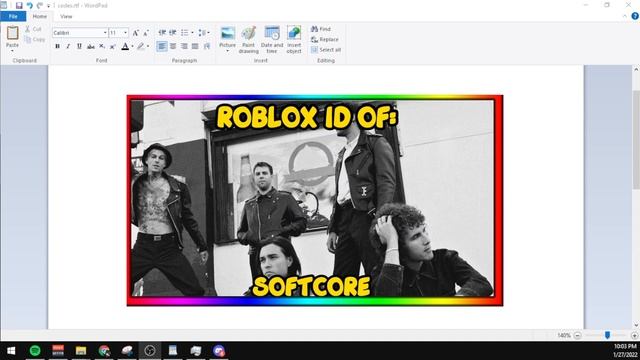Viewport: 640px width, 360px height.
Task: Open the text color dropdown arrow
Action: (132, 46)
